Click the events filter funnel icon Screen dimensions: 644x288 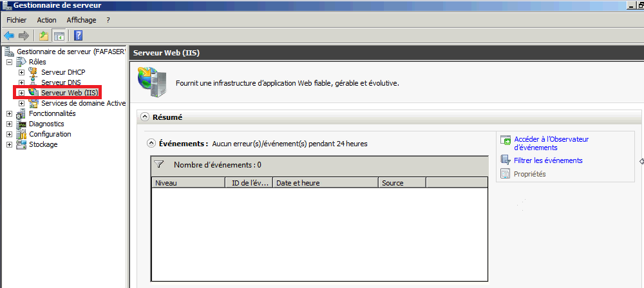point(158,164)
